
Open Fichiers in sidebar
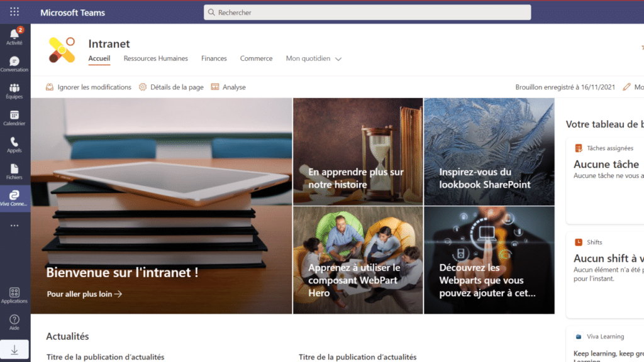[x=14, y=172]
